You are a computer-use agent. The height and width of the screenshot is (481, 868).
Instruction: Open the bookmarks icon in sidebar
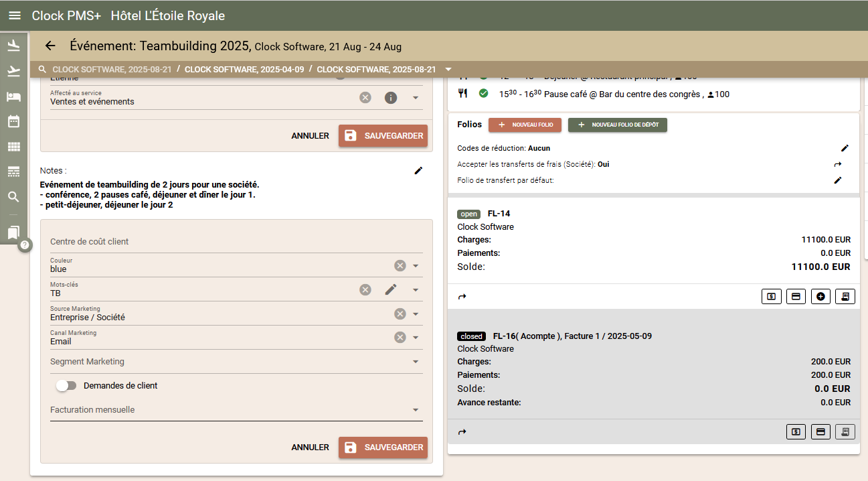pyautogui.click(x=13, y=232)
